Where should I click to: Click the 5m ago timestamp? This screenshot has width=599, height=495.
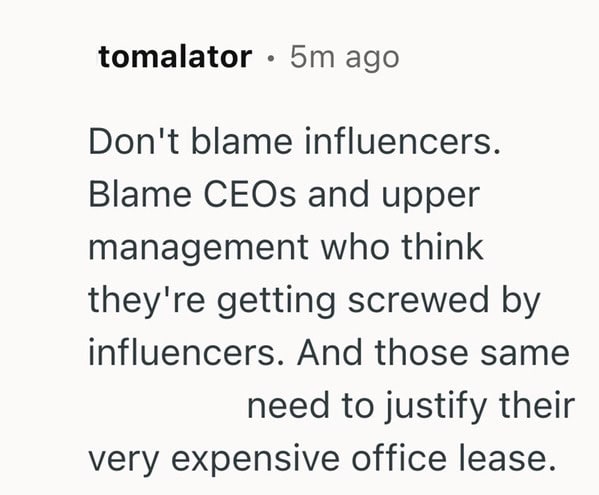pos(345,58)
